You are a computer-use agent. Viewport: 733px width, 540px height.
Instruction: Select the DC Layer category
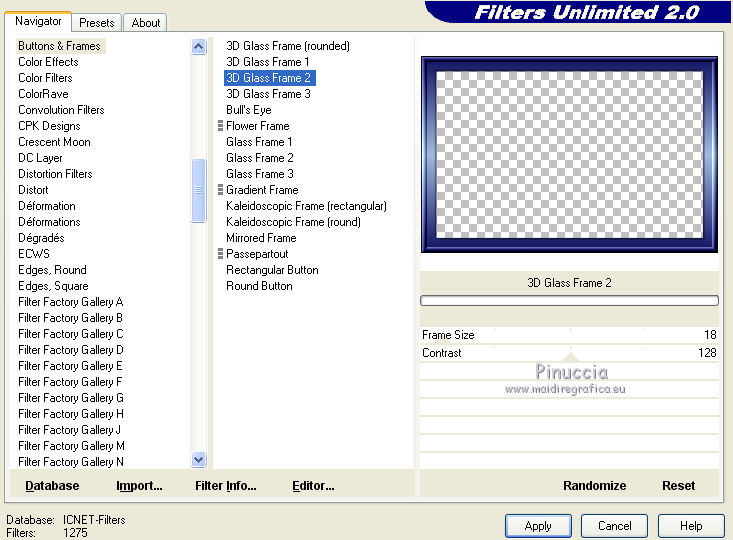(x=40, y=158)
